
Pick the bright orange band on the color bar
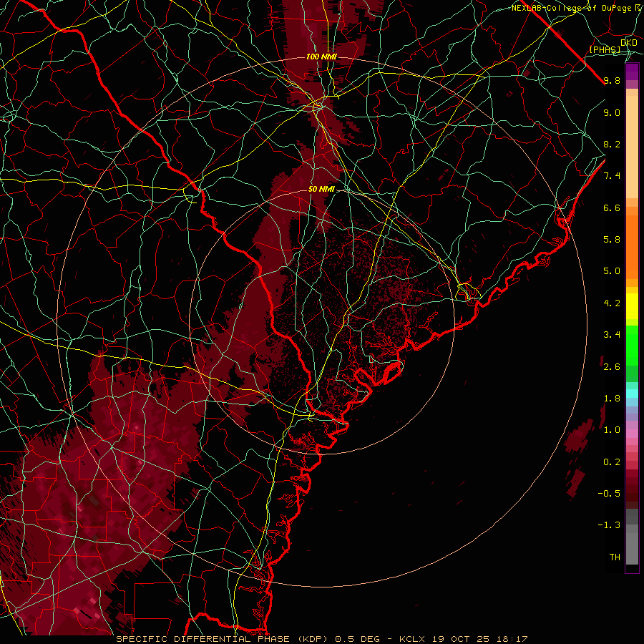[632, 248]
